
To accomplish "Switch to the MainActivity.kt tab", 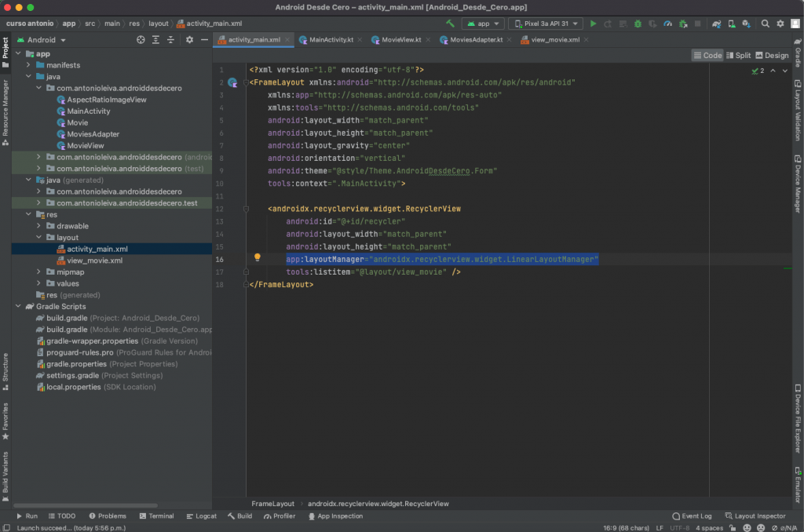I will 331,40.
